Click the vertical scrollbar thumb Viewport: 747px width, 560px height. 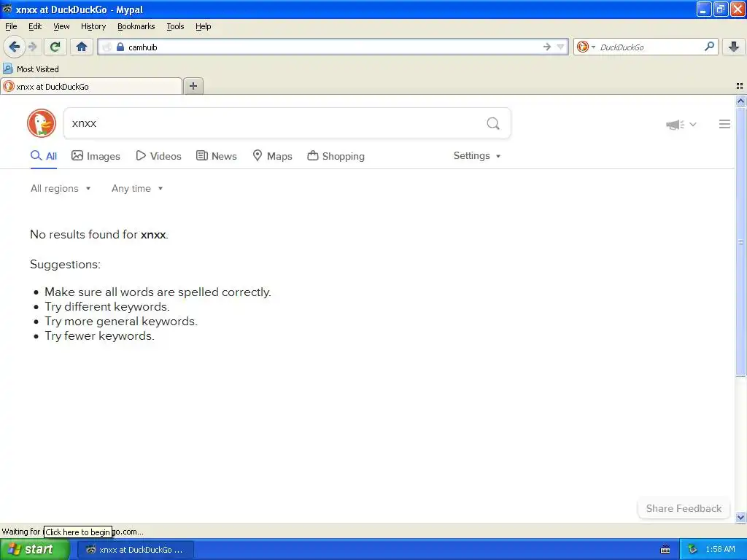[x=740, y=242]
